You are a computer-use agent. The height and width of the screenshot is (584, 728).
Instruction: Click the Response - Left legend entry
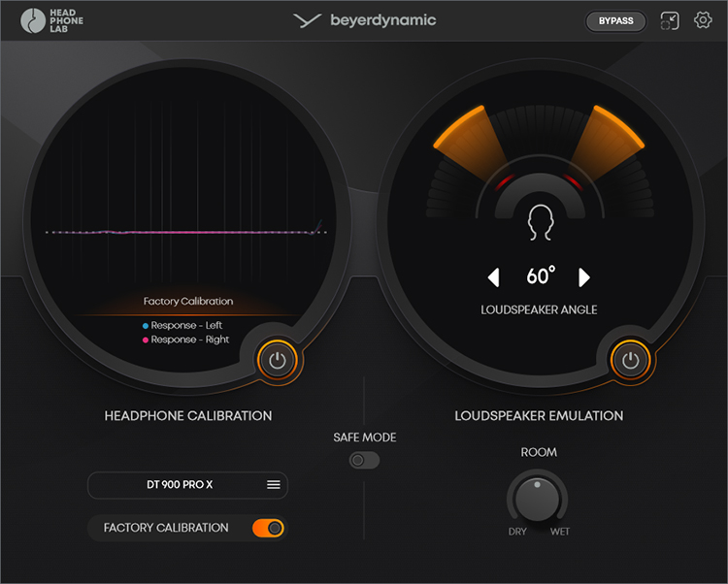pyautogui.click(x=184, y=326)
